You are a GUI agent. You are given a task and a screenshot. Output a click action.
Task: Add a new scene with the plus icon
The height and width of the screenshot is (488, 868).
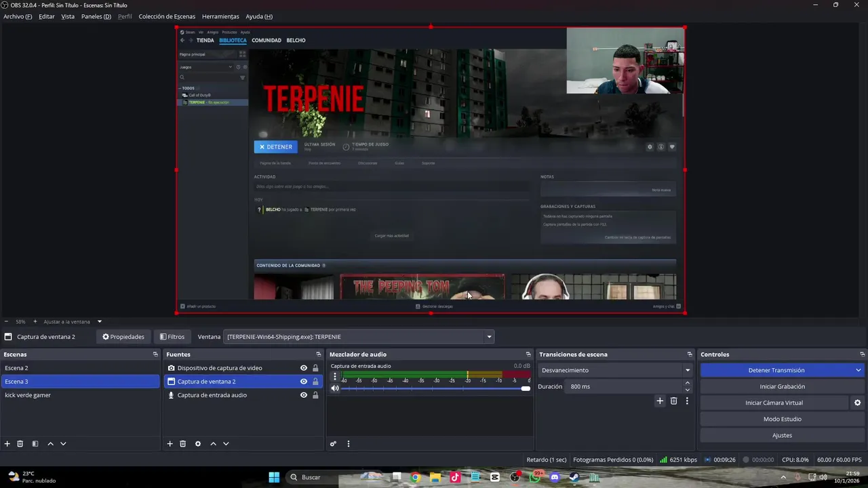(7, 444)
